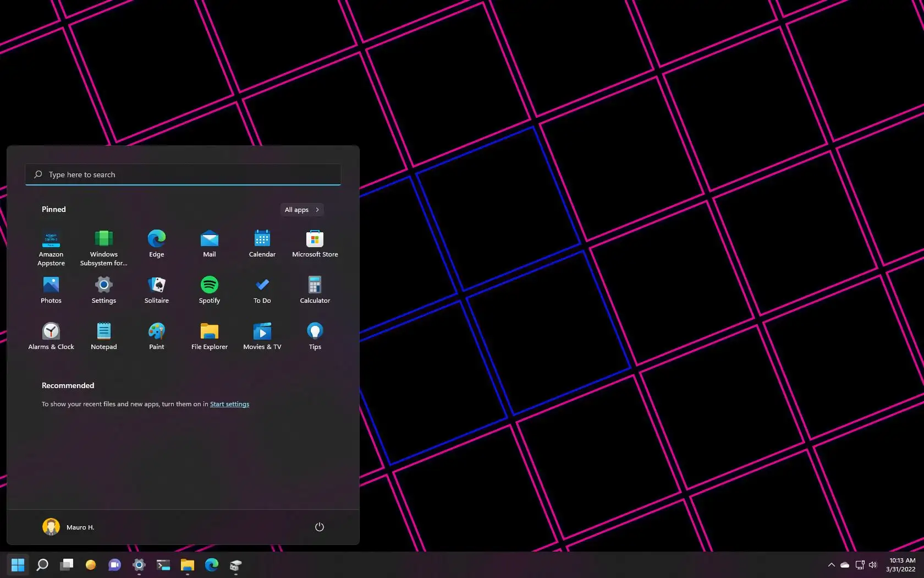Open the volume icon in system tray
This screenshot has height=578, width=924.
click(x=873, y=565)
